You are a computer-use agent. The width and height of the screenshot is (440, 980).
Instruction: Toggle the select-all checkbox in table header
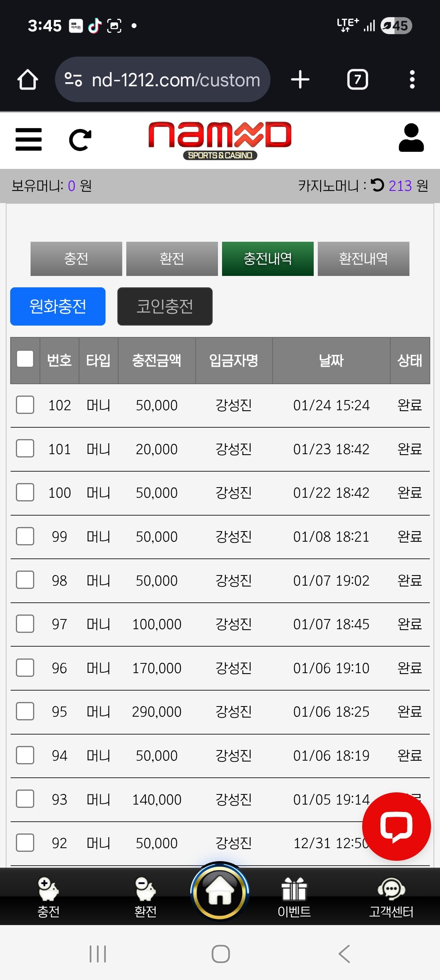tap(25, 359)
